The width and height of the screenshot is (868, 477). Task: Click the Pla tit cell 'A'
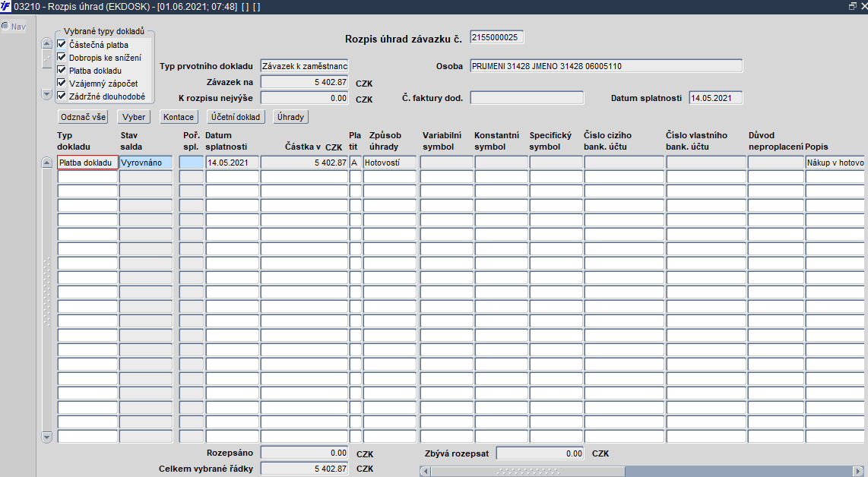356,163
